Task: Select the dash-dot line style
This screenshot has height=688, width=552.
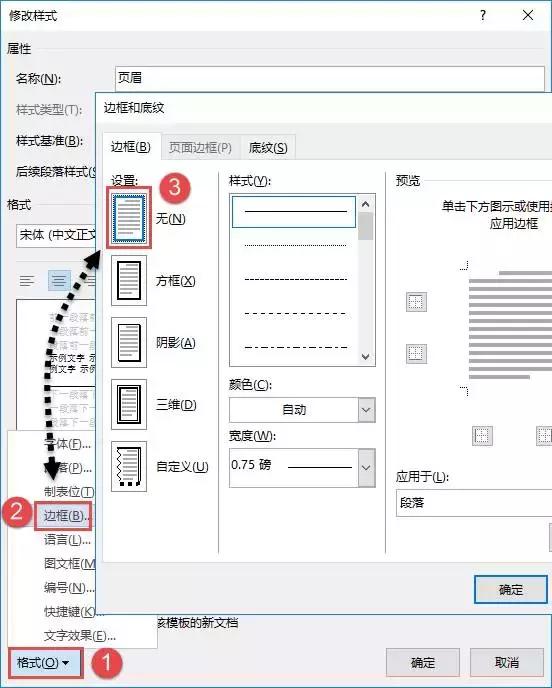Action: [295, 348]
